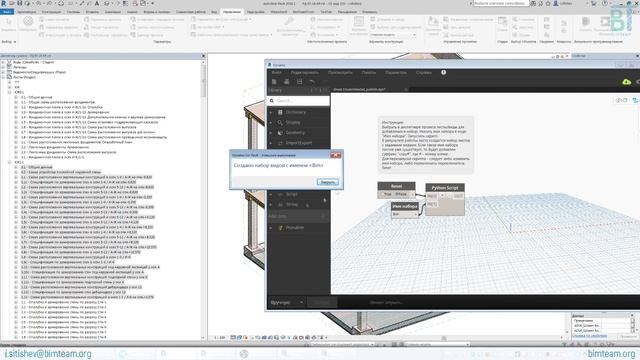Open Dynamo Файл menu
Image resolution: width=640 pixels, height=360 pixels.
[x=276, y=72]
